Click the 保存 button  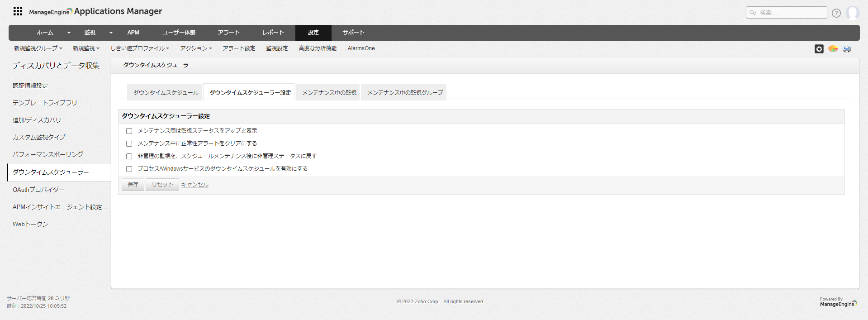click(x=133, y=185)
